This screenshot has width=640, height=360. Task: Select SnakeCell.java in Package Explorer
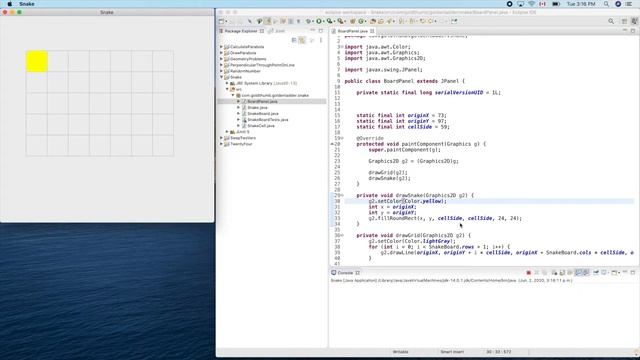[261, 126]
